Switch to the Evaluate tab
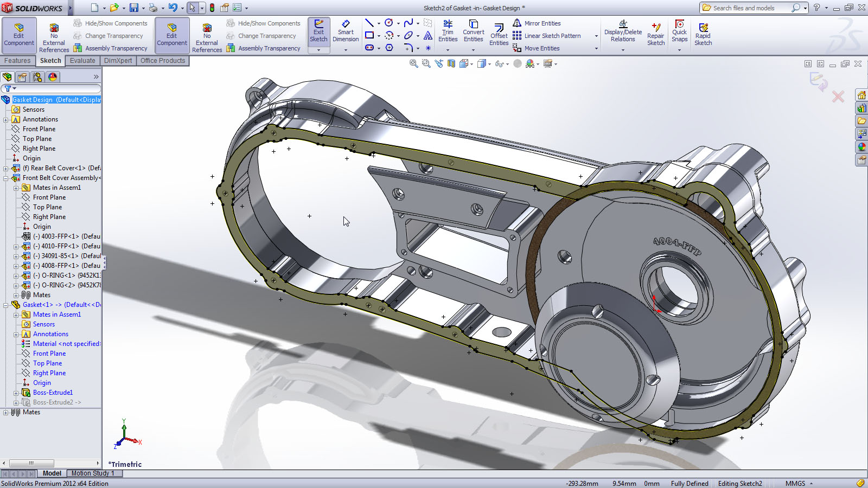Image resolution: width=868 pixels, height=488 pixels. (x=82, y=60)
